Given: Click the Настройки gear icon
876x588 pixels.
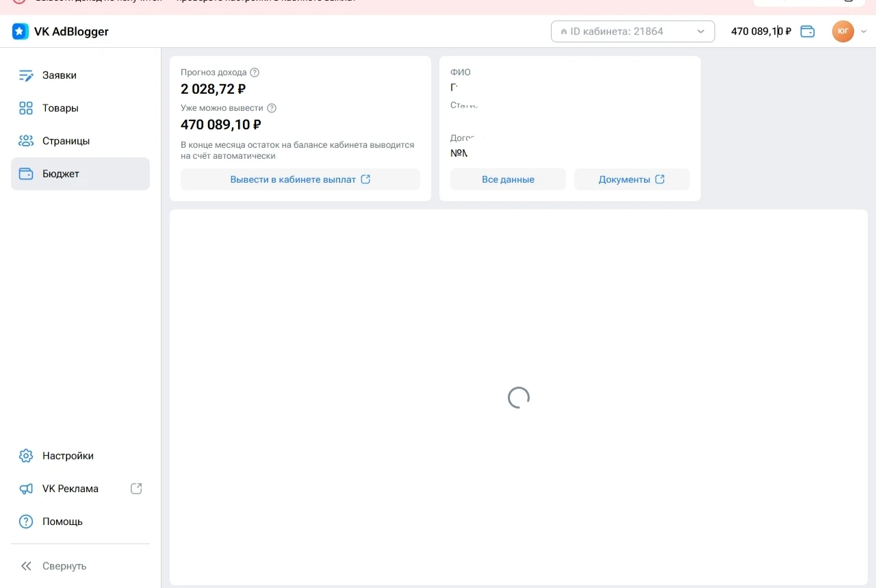Looking at the screenshot, I should [26, 456].
